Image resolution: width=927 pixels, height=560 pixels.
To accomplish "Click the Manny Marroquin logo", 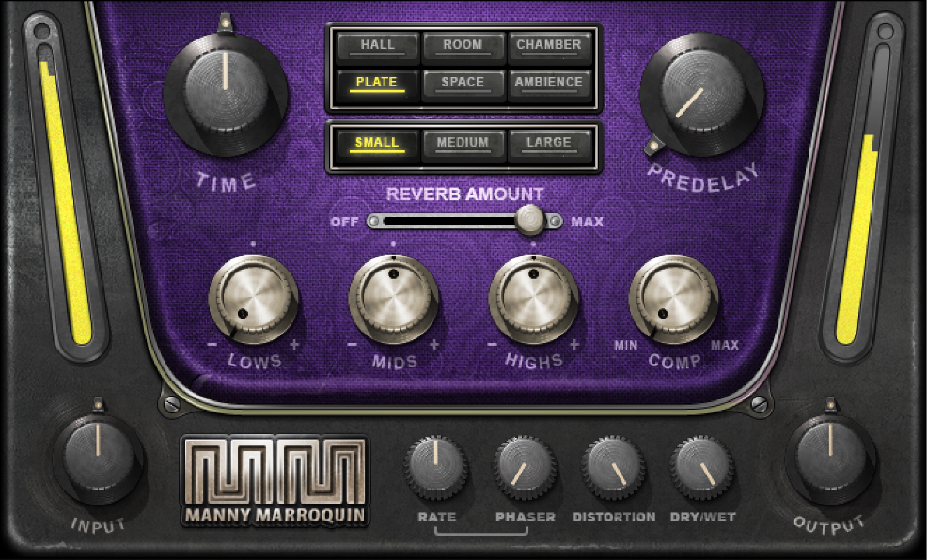I will coord(275,480).
